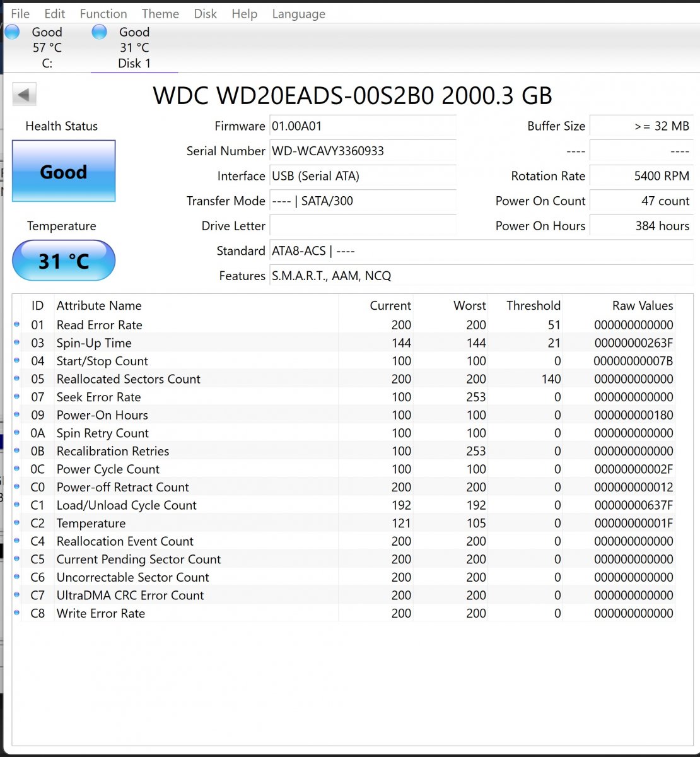Click the blue status orb for drive C:
700x757 pixels.
(12, 32)
